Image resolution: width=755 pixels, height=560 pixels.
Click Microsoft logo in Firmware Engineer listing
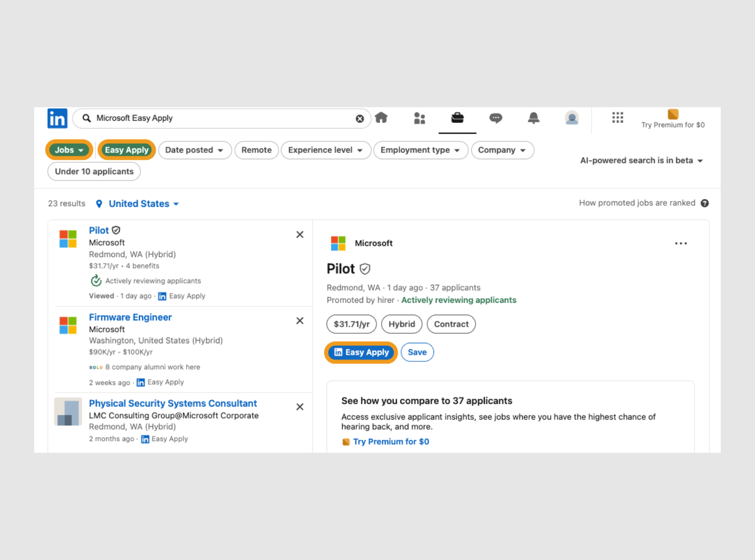pos(68,326)
